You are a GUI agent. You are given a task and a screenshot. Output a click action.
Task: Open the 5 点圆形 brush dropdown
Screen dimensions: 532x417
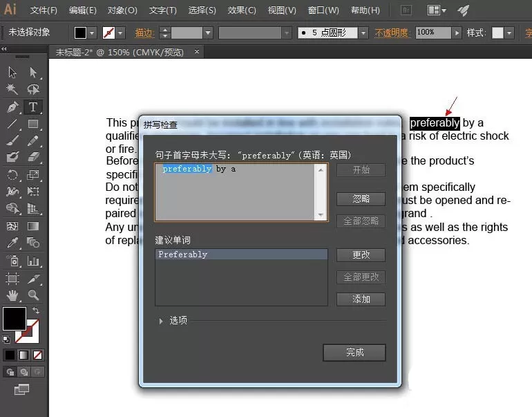[x=363, y=33]
